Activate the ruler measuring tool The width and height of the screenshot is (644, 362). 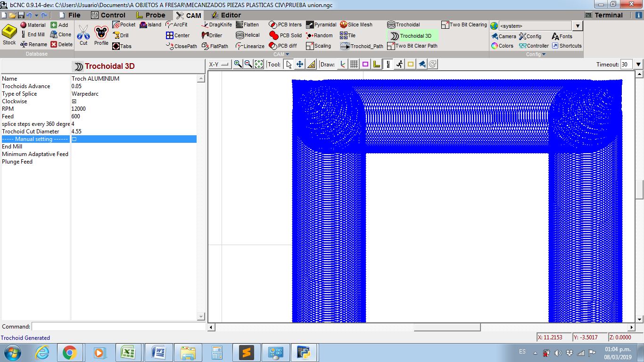[x=311, y=64]
